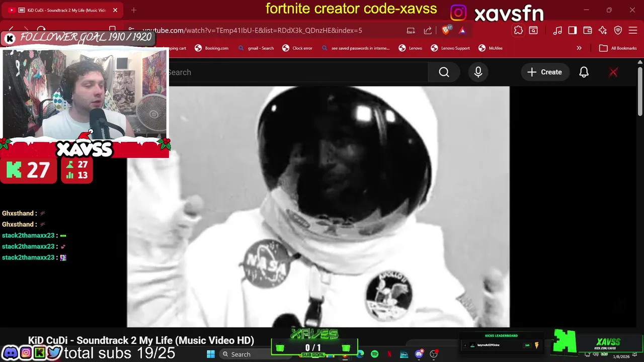Screen dimensions: 644x362
Task: Open the Windows Start menu
Action: pos(210,354)
